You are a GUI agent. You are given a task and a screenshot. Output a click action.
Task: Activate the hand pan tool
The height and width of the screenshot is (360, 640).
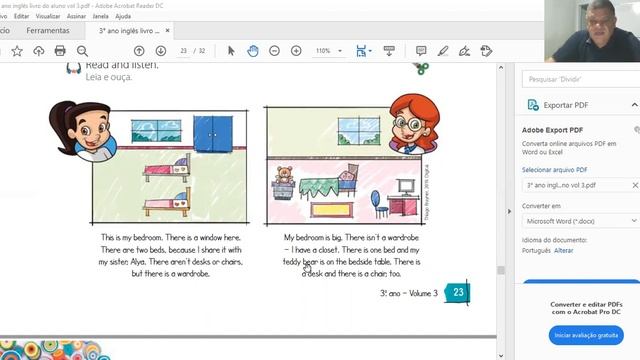[x=253, y=51]
